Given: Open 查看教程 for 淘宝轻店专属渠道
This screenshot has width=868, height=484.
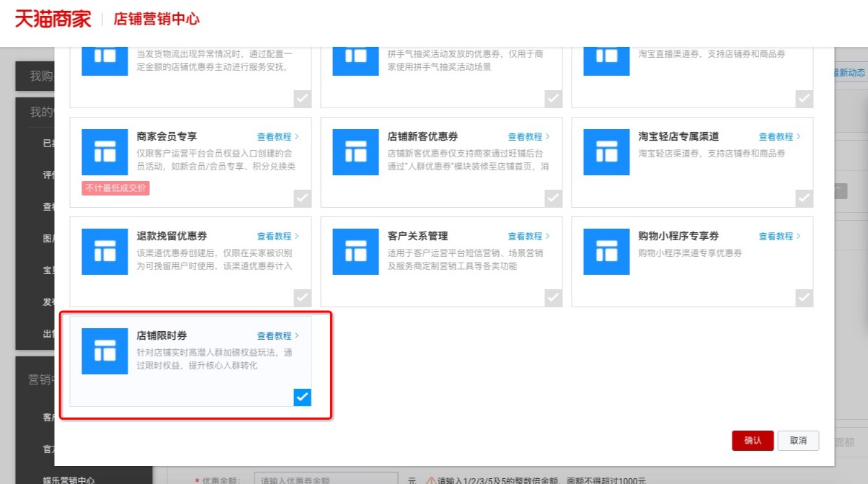Looking at the screenshot, I should point(779,136).
